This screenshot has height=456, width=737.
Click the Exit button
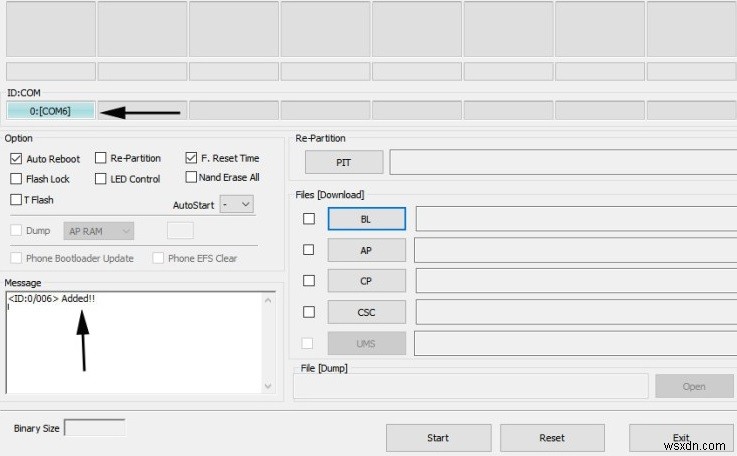click(681, 437)
